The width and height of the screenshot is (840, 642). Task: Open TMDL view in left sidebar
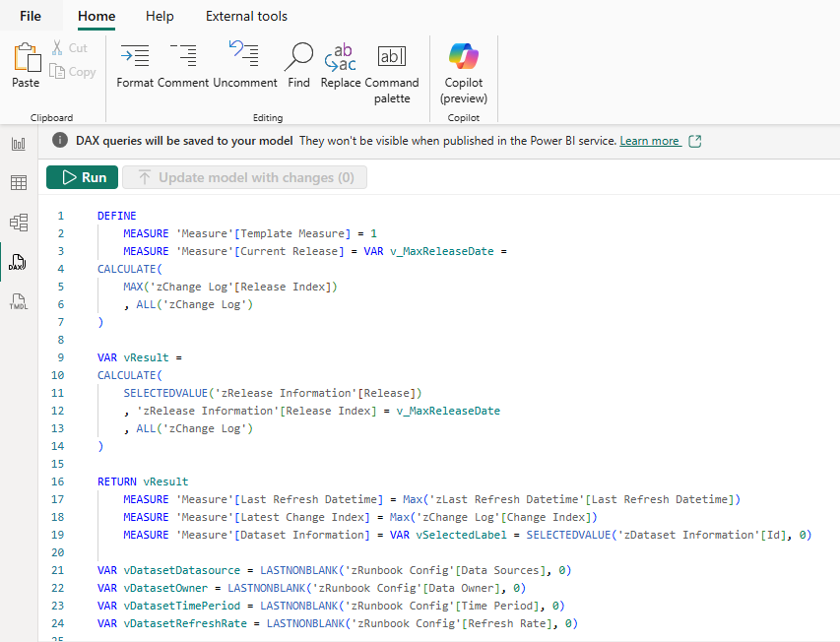coord(19,302)
